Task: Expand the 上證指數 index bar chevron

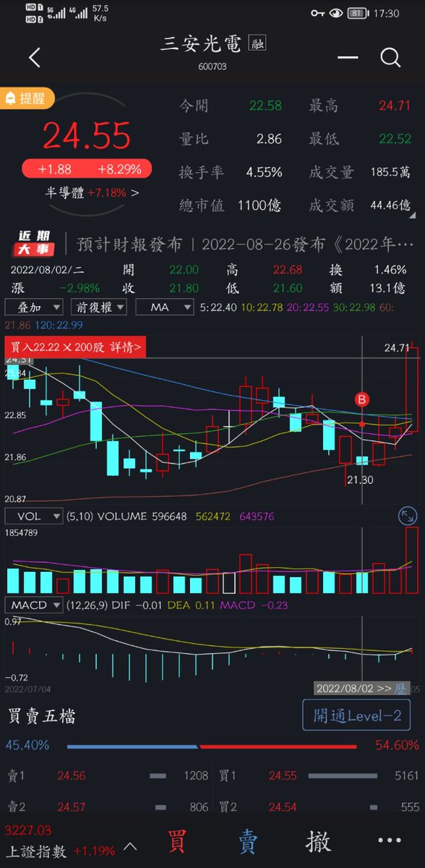Action: click(130, 846)
